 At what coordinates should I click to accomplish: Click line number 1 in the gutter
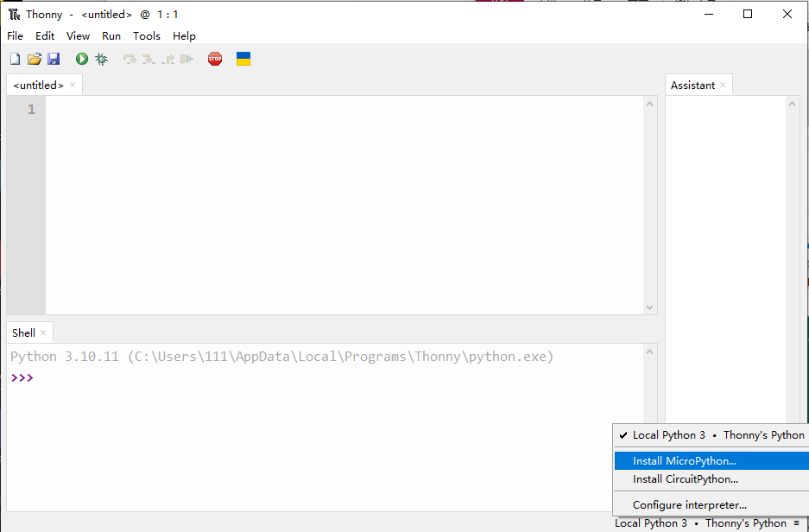(x=31, y=110)
